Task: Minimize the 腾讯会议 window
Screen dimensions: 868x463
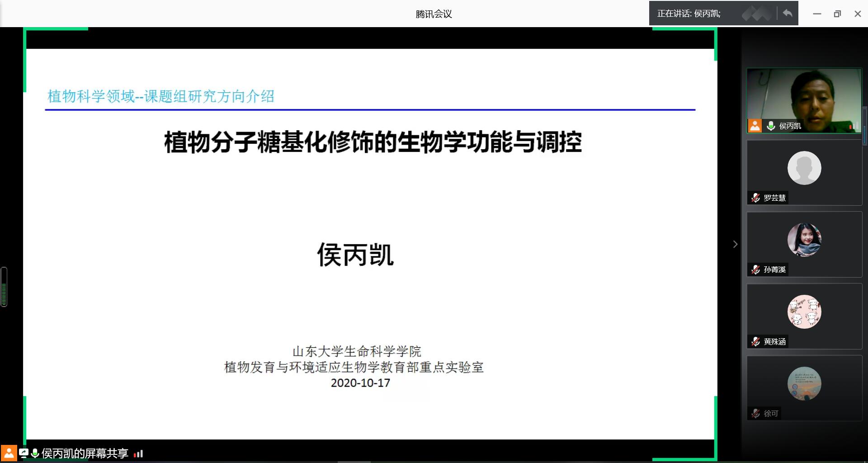Action: click(x=817, y=14)
